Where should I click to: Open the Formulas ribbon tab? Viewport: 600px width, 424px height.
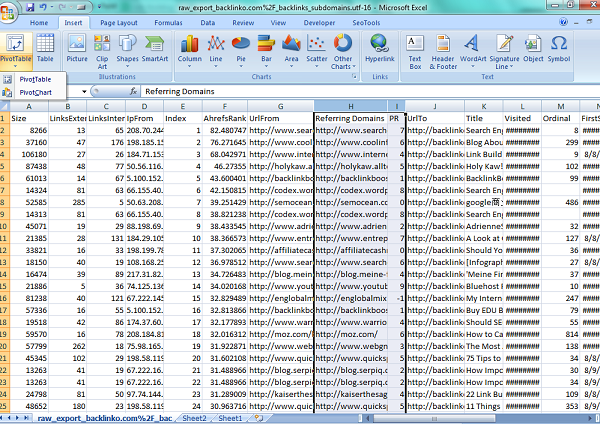[168, 23]
